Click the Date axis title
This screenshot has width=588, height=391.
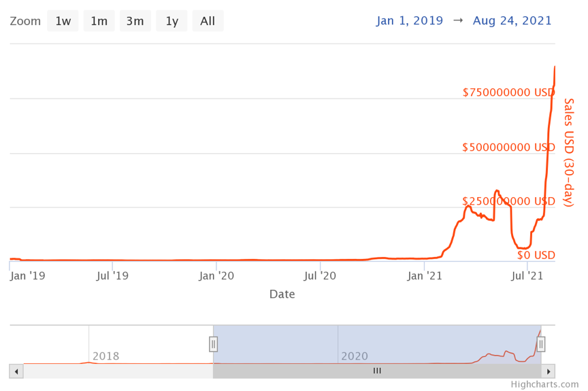(282, 294)
